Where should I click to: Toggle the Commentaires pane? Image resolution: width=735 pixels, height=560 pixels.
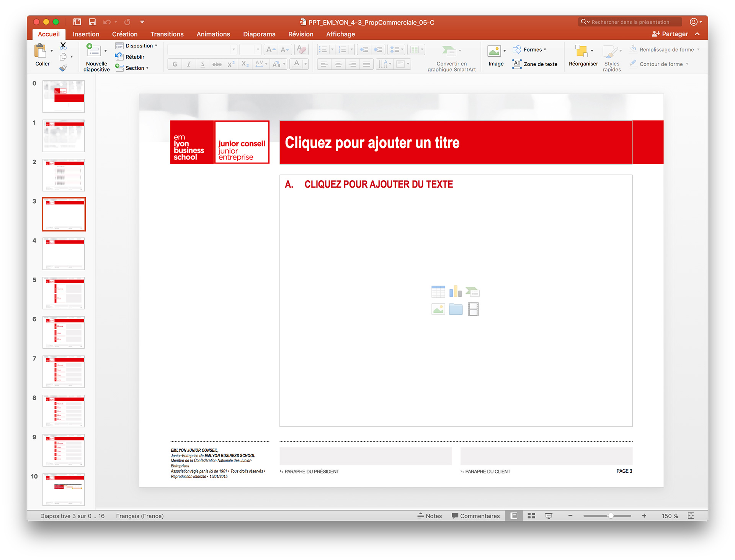(x=476, y=516)
